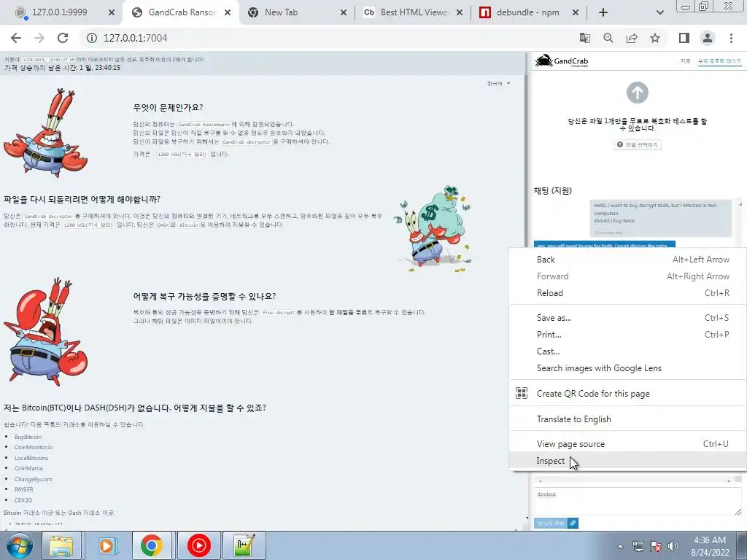Open the taskbar clock showing 4:36 AM
This screenshot has width=747, height=560.
pos(710,546)
